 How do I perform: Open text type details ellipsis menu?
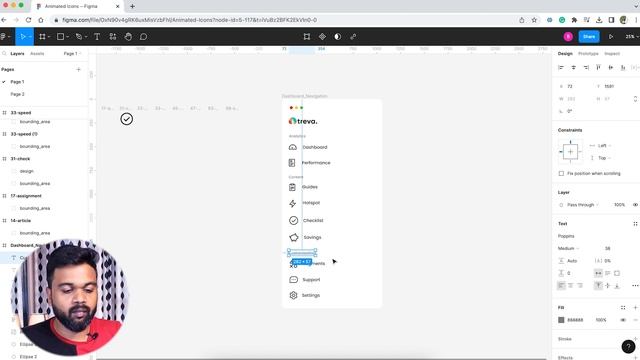[635, 285]
